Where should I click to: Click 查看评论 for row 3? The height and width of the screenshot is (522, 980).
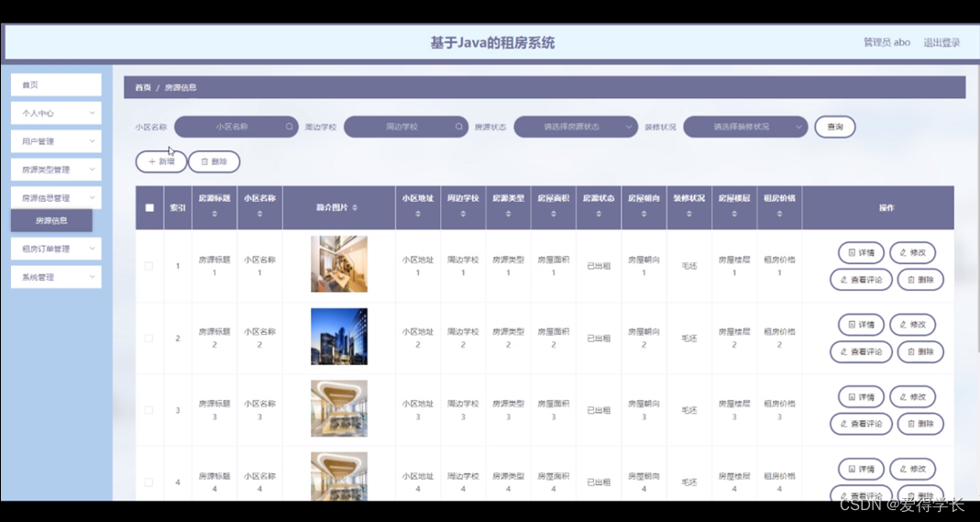pyautogui.click(x=861, y=424)
